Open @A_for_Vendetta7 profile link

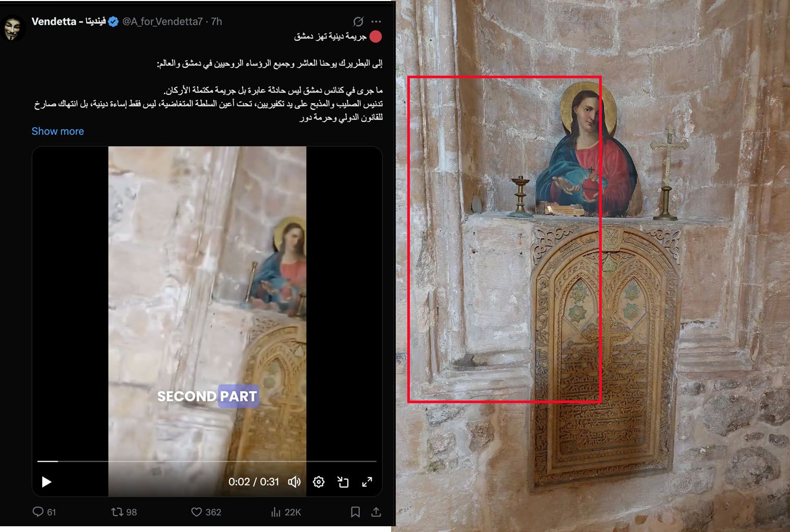pos(161,22)
